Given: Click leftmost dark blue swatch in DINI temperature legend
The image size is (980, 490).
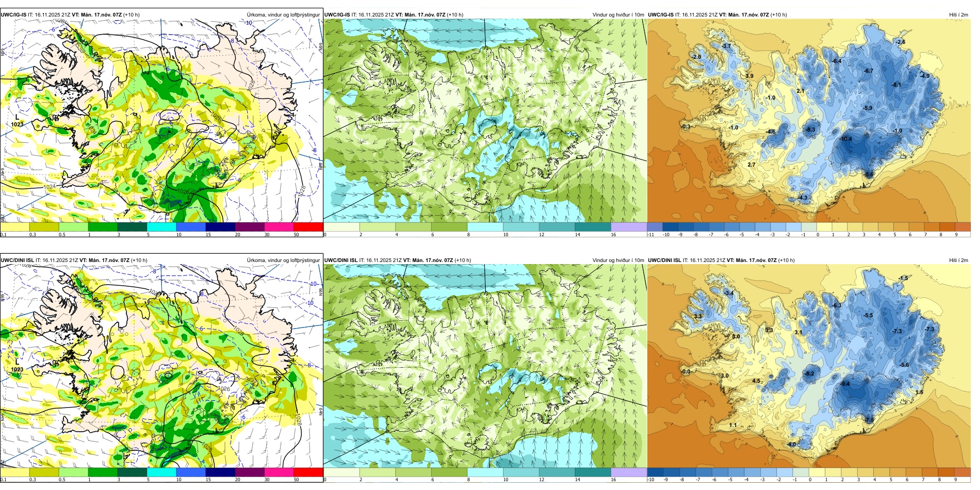Looking at the screenshot, I should coord(655,472).
